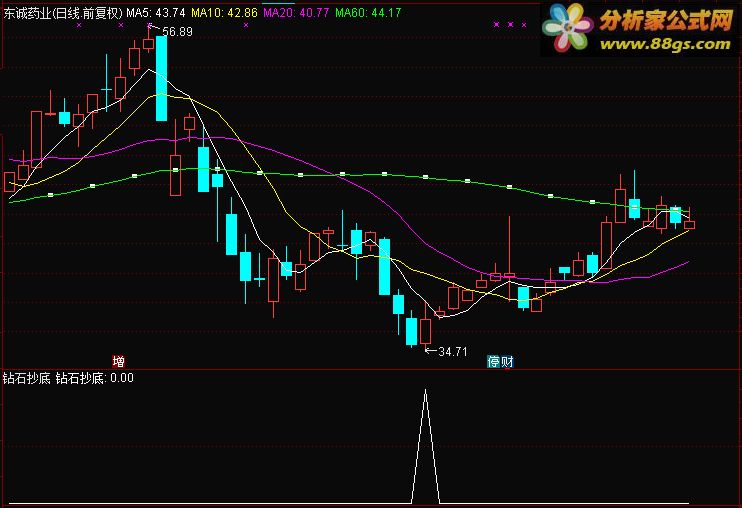Click the peak of the 钻石抄底 signal spike
742x508 pixels.
click(425, 390)
